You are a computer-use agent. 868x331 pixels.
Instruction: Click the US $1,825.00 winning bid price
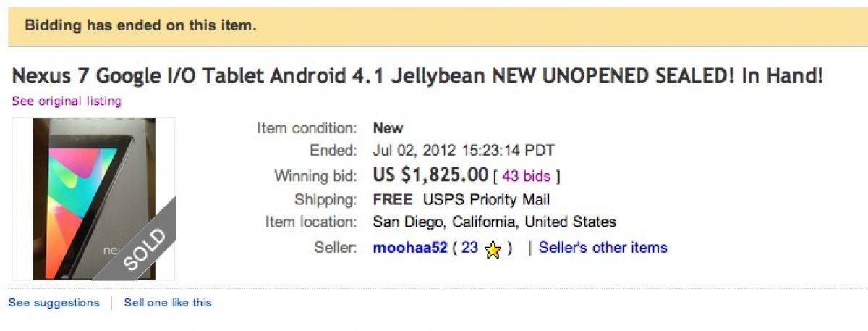point(430,175)
